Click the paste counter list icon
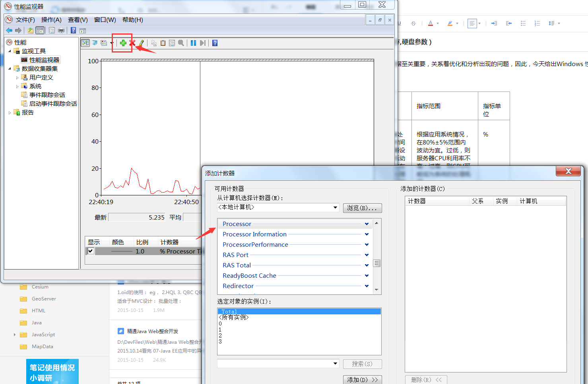Image resolution: width=588 pixels, height=384 pixels. (x=163, y=43)
